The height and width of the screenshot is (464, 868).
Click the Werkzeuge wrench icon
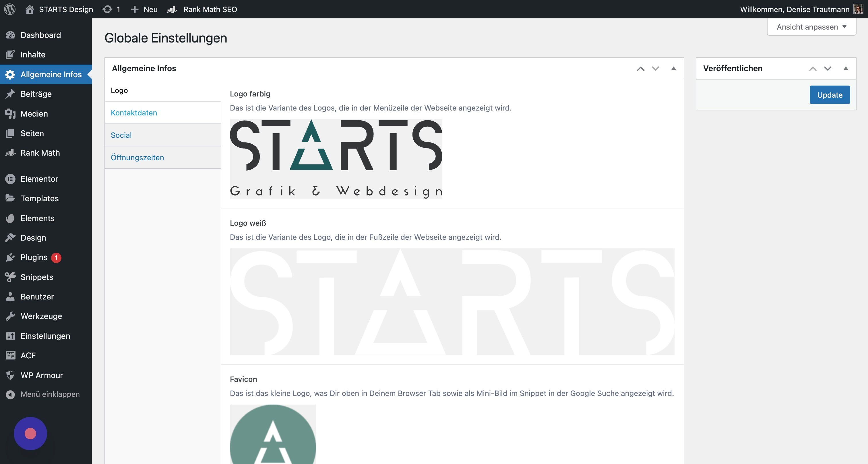coord(10,316)
